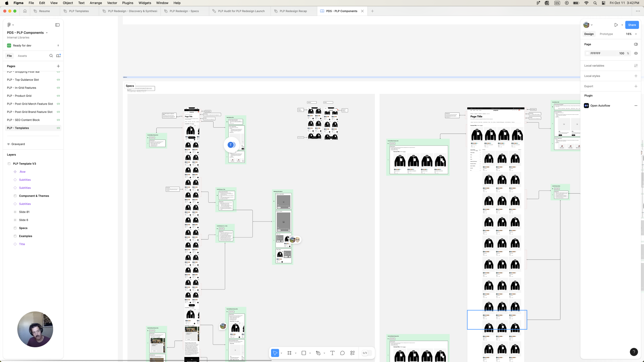The image size is (644, 362).
Task: Open the Widgets menu
Action: coord(145,3)
